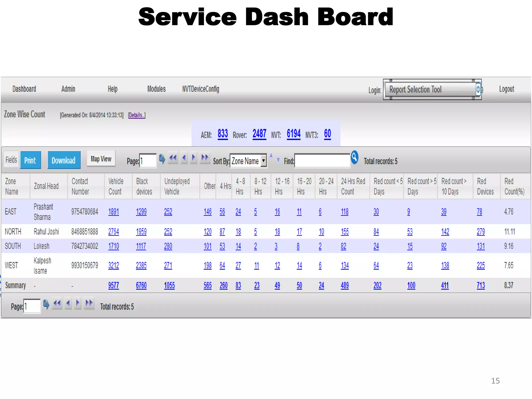532x399 pixels.
Task: Open Summary black devices 6760
Action: (141, 285)
